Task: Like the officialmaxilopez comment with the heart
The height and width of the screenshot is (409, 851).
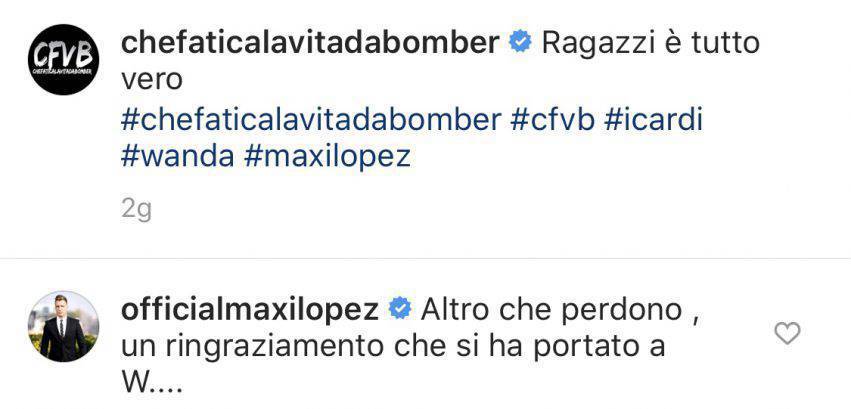Action: coord(787,333)
